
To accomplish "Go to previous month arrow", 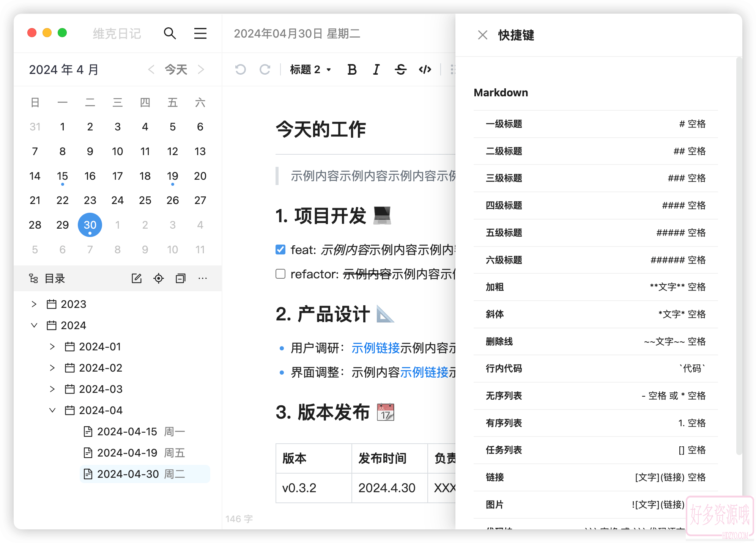I will pos(151,69).
